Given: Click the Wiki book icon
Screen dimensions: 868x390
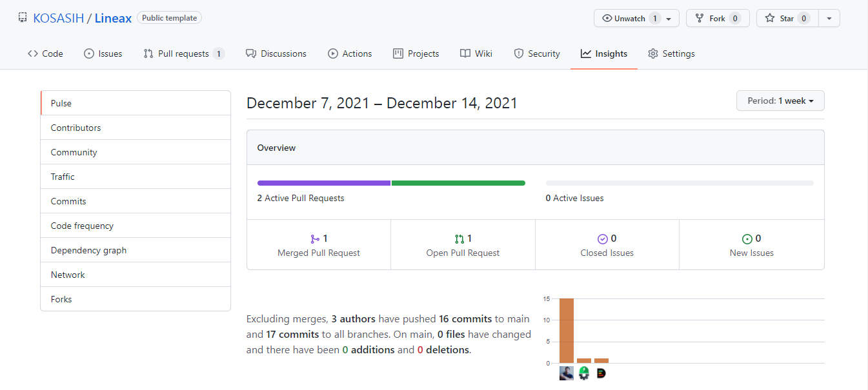Looking at the screenshot, I should click(465, 54).
